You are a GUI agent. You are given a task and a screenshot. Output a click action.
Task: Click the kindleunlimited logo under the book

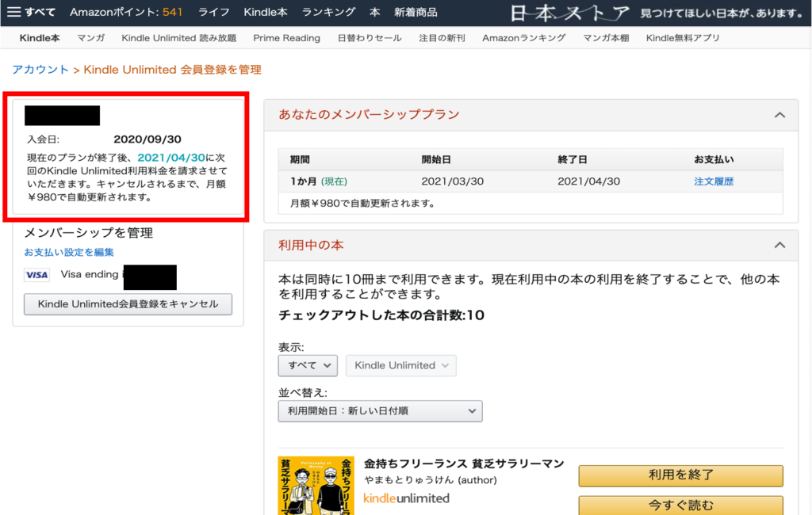pos(407,498)
